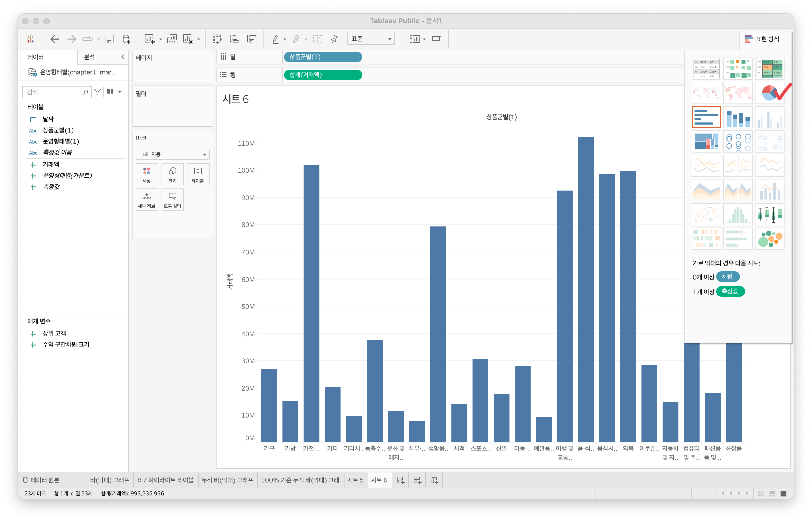Open the 시트 5 sheet tab

click(x=355, y=480)
